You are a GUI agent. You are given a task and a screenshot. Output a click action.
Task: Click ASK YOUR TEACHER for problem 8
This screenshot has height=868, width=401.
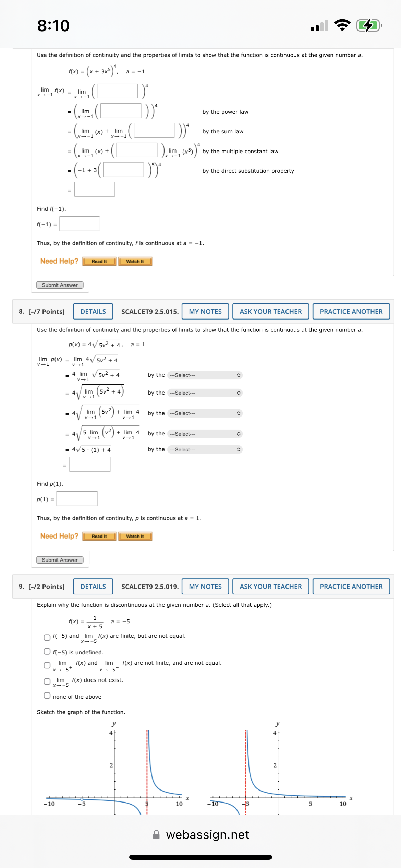pyautogui.click(x=270, y=311)
